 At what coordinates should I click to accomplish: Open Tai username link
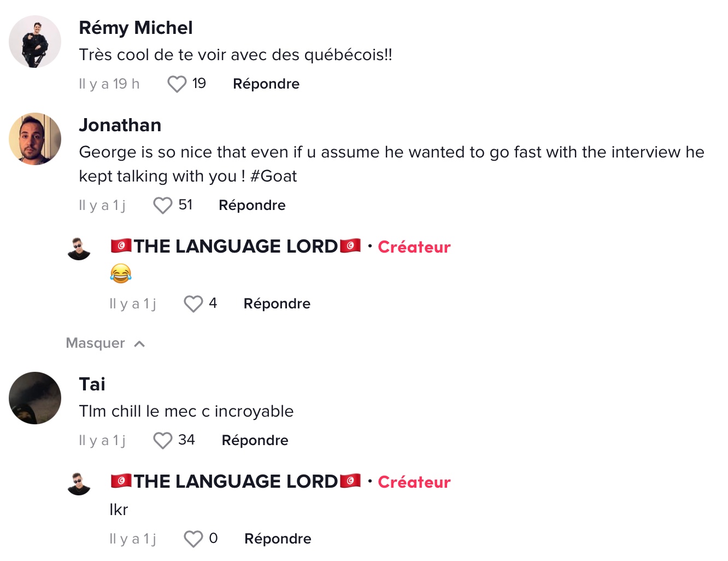pos(92,384)
